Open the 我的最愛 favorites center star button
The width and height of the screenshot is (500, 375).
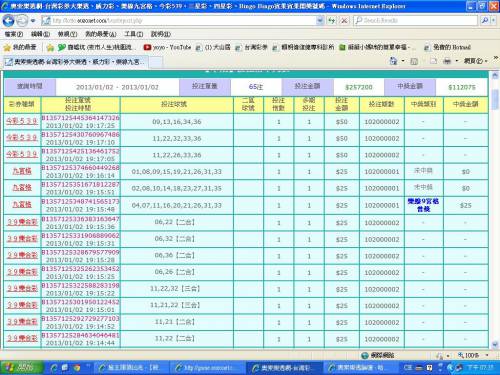(x=20, y=47)
